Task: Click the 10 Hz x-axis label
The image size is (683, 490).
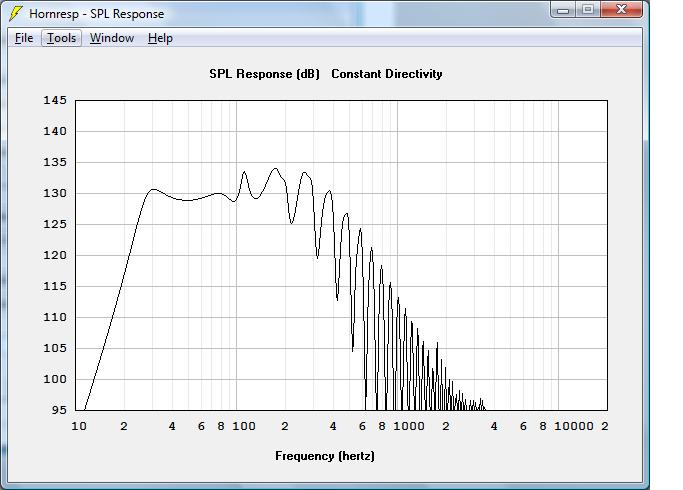Action: click(79, 426)
